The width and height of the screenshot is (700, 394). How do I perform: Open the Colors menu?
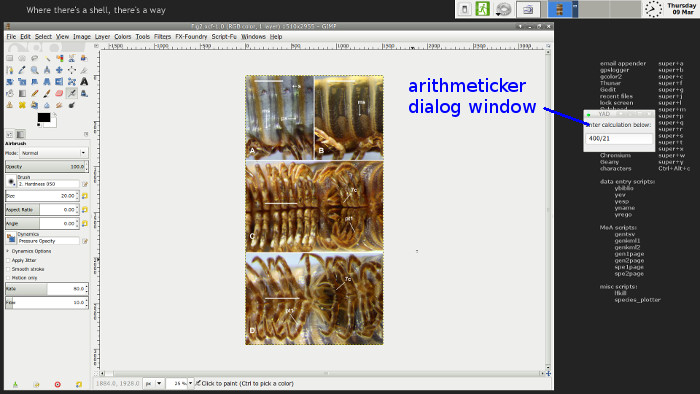coord(122,37)
